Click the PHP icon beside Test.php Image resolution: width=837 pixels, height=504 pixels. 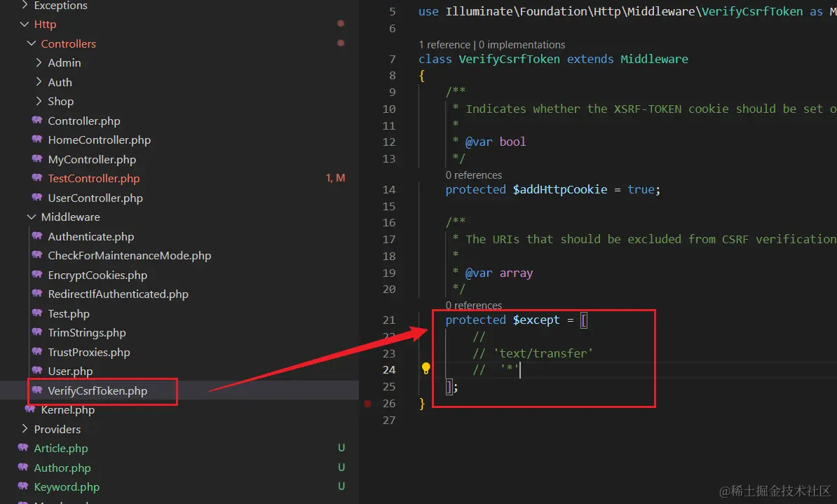point(37,313)
